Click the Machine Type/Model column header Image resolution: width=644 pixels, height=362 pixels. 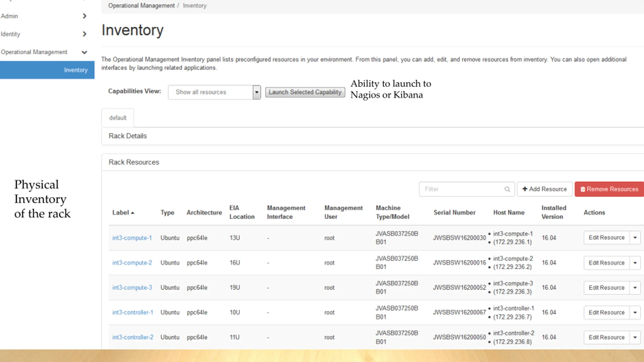click(392, 212)
